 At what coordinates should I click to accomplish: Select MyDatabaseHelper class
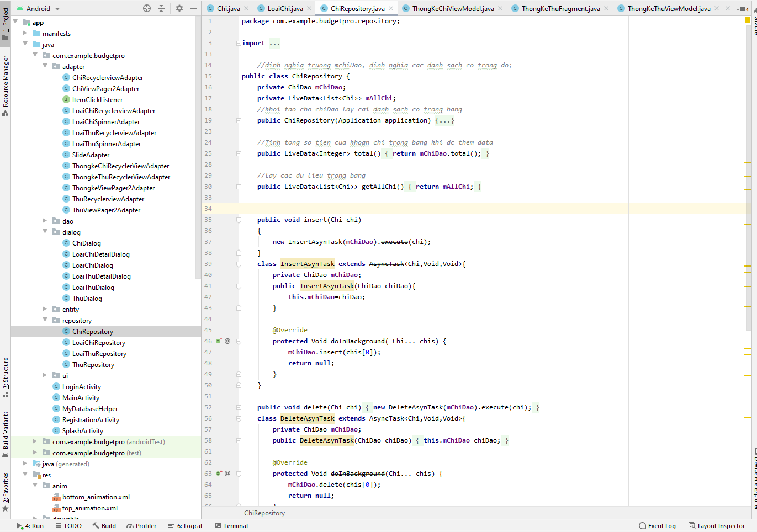coord(89,409)
